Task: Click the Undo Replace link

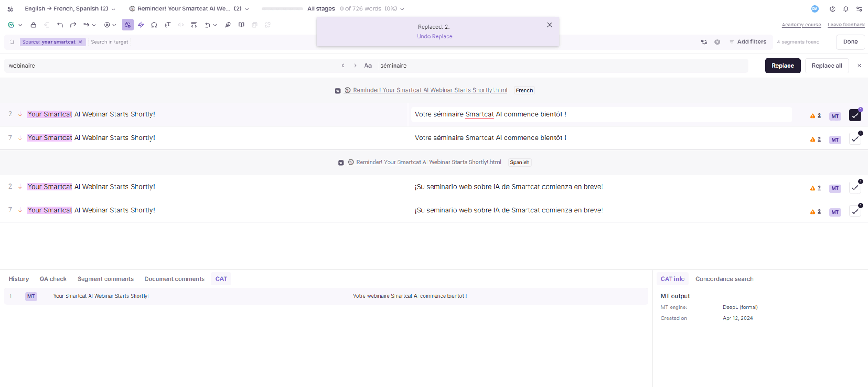Action: [434, 36]
